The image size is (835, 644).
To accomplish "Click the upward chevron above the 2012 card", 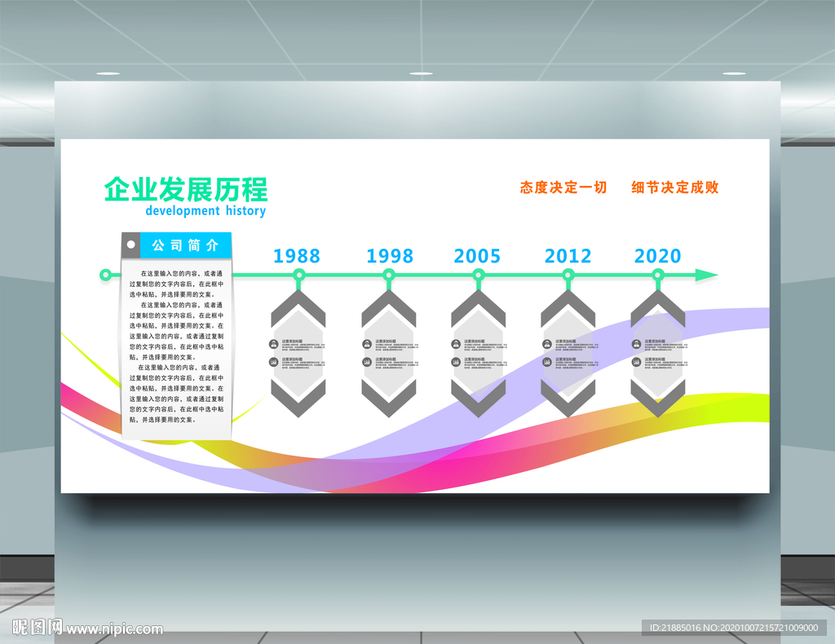I will [x=568, y=309].
